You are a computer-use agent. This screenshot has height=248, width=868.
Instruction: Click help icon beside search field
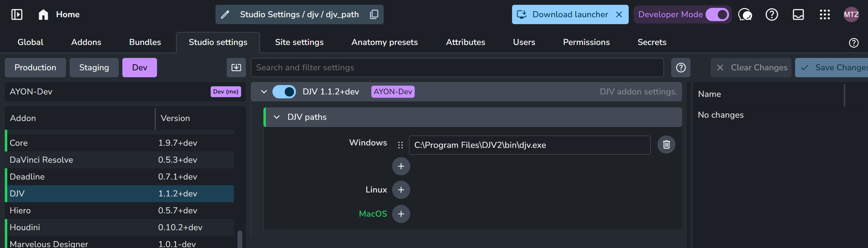point(681,68)
